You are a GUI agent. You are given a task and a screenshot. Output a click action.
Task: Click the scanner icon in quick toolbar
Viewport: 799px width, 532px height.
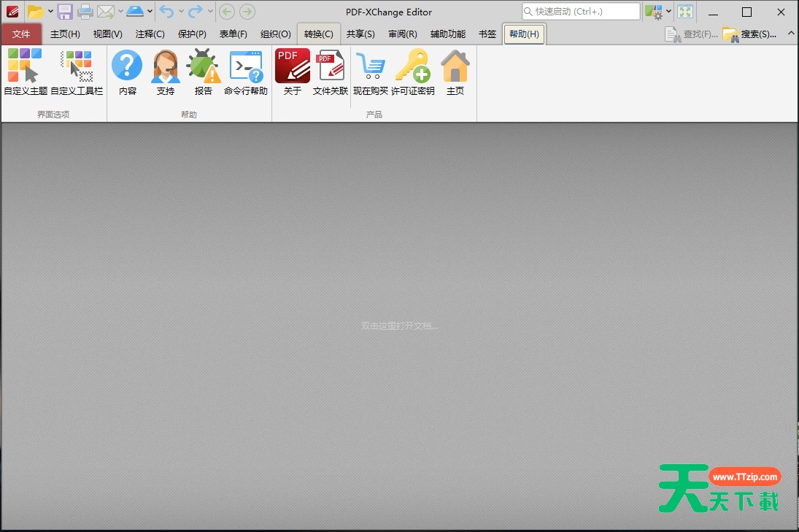[134, 11]
